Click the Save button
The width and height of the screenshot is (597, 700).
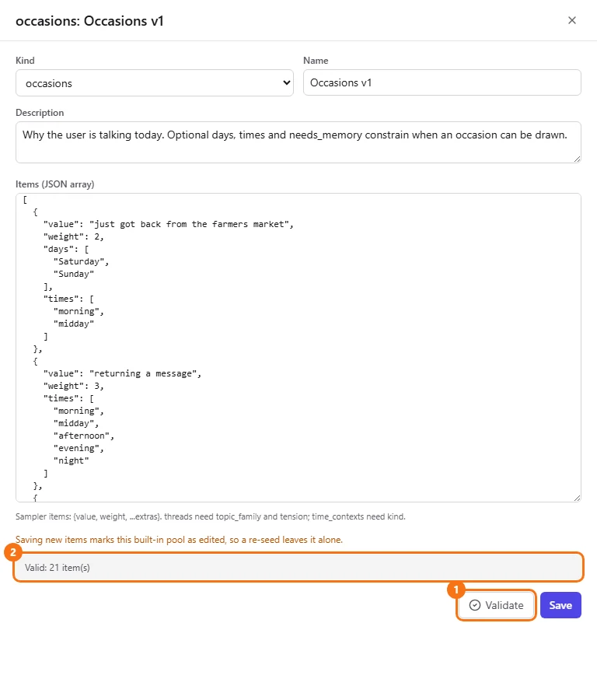560,605
